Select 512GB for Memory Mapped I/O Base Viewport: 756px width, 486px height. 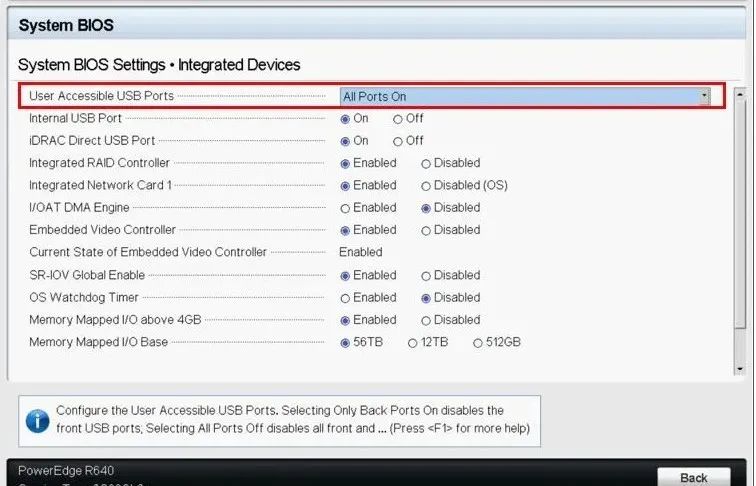[477, 343]
